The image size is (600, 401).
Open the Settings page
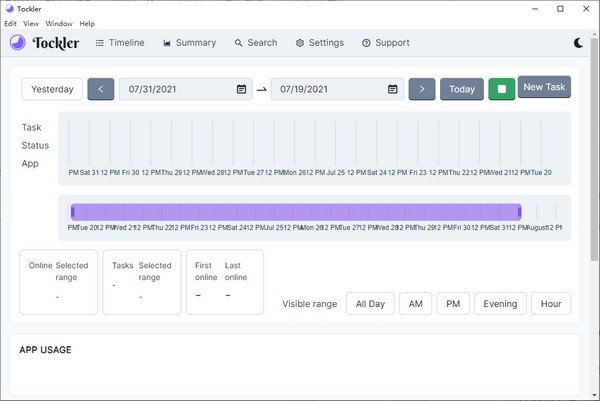[320, 43]
